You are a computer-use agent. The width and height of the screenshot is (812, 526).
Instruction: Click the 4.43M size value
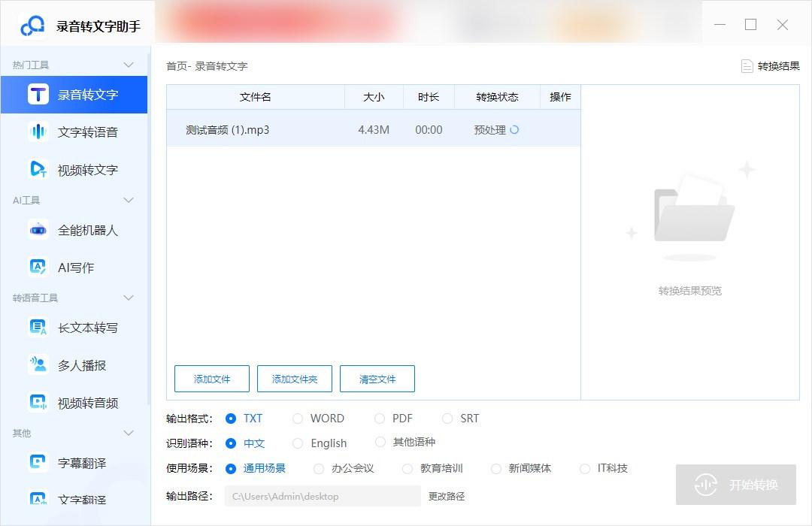(x=374, y=130)
